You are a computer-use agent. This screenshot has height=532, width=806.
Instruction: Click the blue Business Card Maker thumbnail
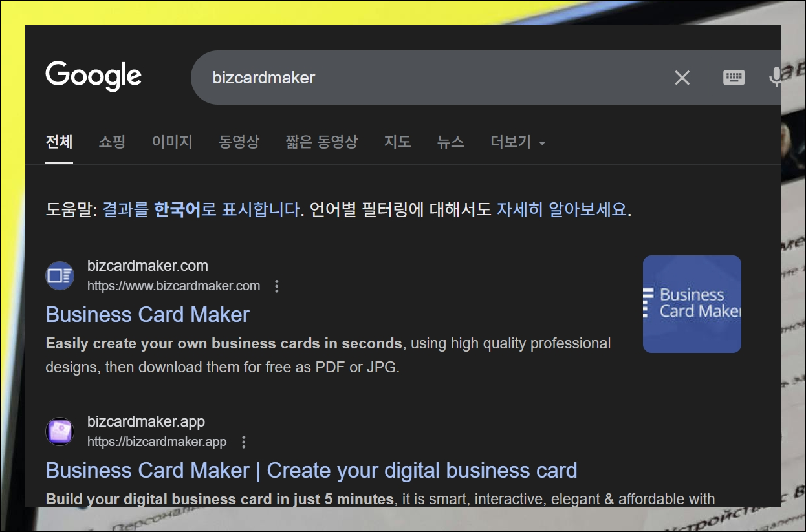(x=692, y=304)
